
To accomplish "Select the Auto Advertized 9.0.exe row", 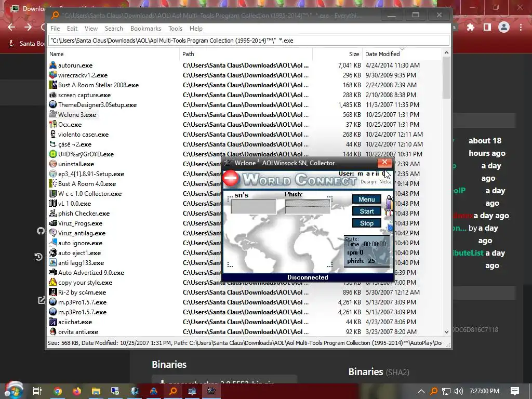I will [245, 272].
